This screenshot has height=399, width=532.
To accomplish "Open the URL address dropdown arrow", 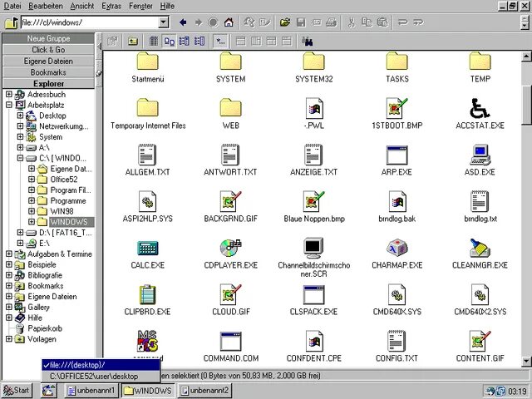I will pos(164,22).
